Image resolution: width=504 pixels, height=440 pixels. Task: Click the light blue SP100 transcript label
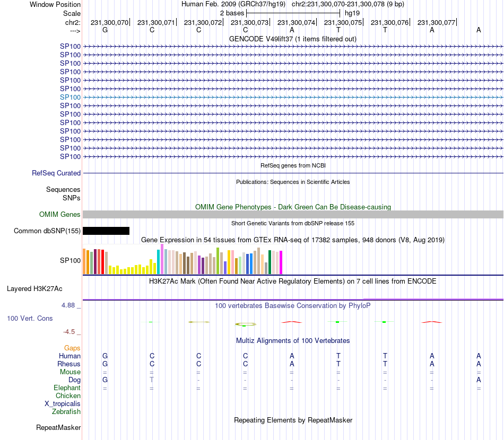[x=70, y=98]
